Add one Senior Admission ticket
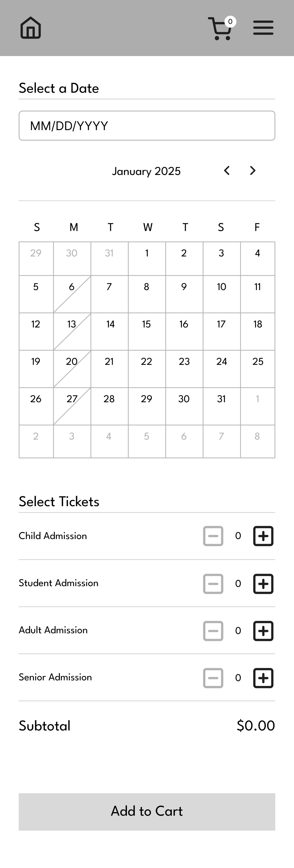Viewport: 294px width, 868px height. [263, 678]
